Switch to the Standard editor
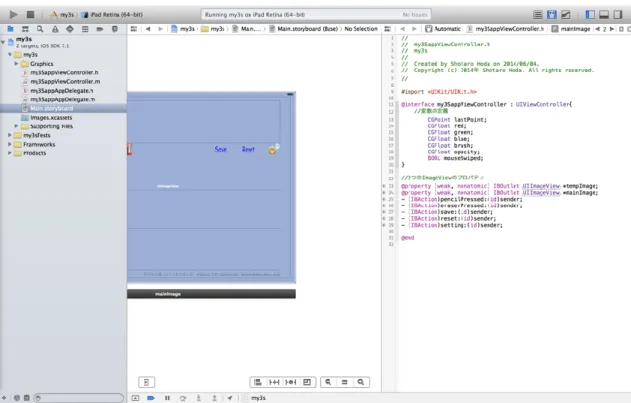Screen dimensions: 631x403 point(538,15)
